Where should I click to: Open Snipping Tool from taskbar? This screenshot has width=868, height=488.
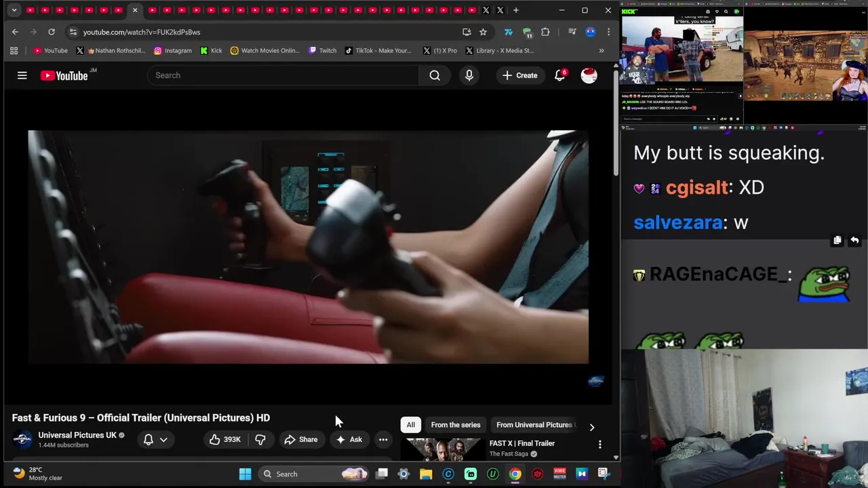click(604, 474)
